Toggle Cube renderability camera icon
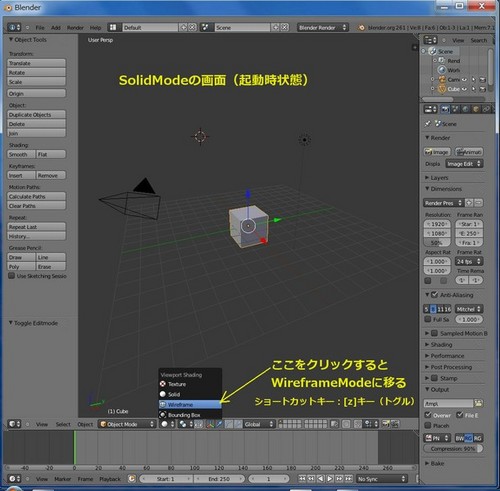 [482, 89]
